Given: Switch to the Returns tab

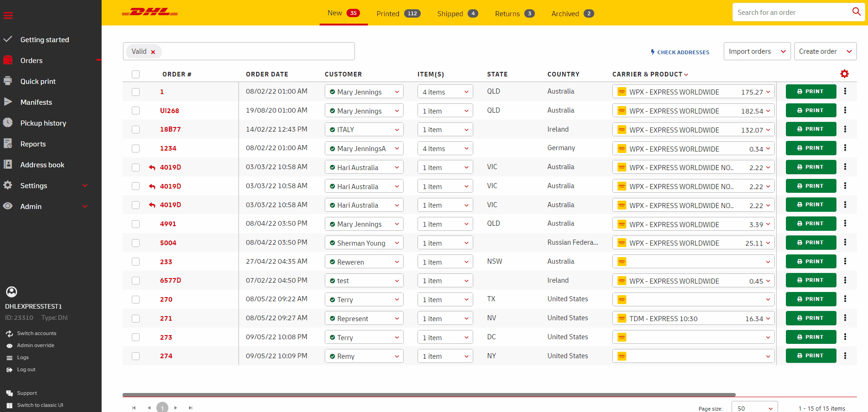Looking at the screenshot, I should point(514,13).
